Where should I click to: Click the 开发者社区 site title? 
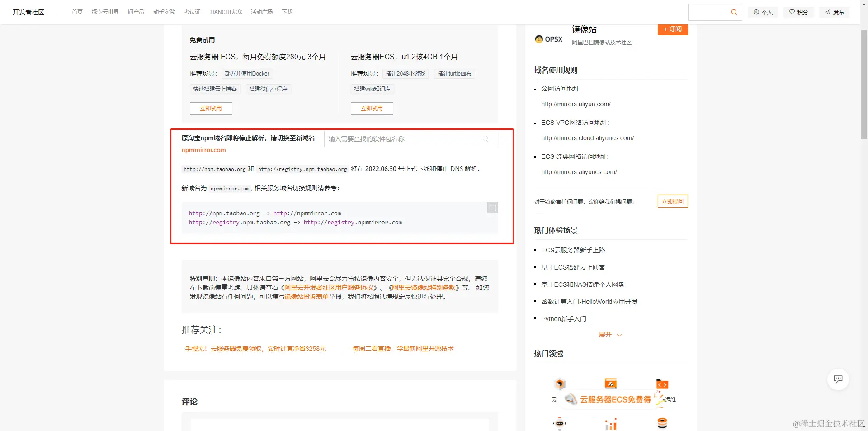pos(28,12)
